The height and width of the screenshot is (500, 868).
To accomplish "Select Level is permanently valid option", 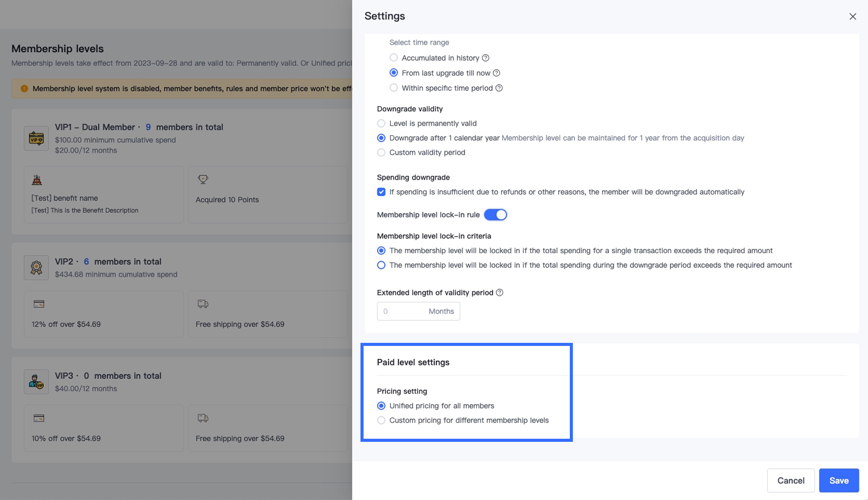I will coord(381,123).
